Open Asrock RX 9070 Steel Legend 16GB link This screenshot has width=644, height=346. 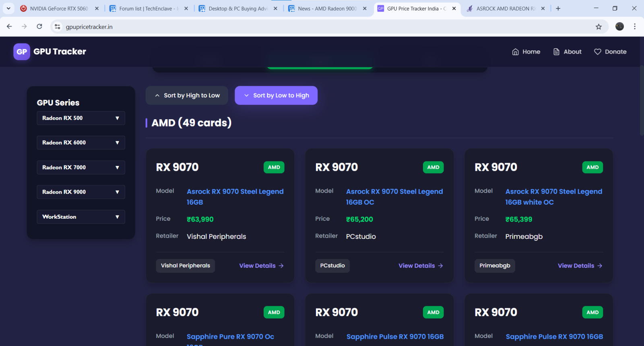pyautogui.click(x=235, y=197)
